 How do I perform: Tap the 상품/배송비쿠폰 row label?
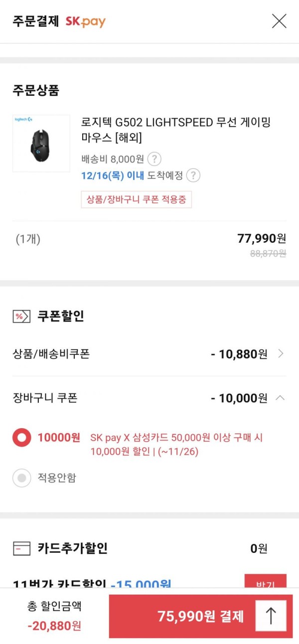[x=51, y=354]
